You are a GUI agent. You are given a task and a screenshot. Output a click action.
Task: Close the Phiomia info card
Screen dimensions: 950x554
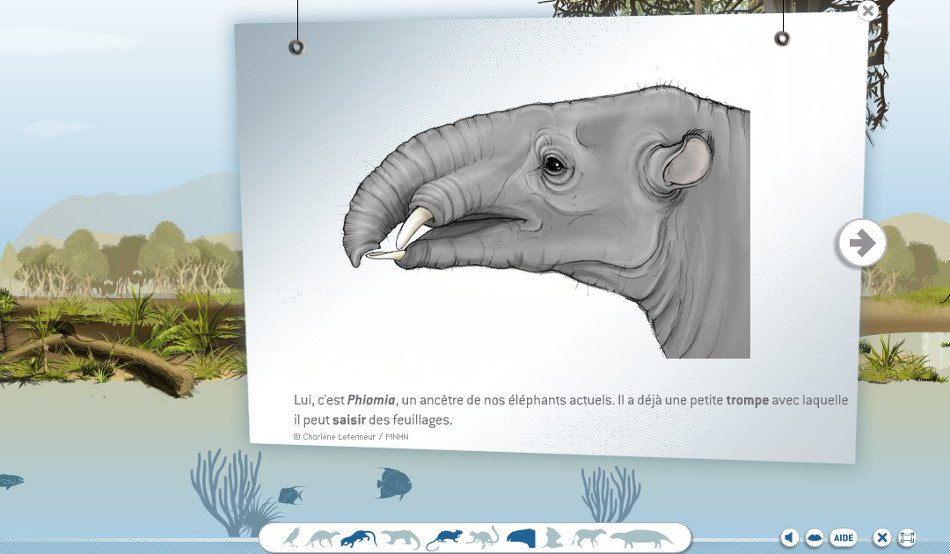click(868, 11)
